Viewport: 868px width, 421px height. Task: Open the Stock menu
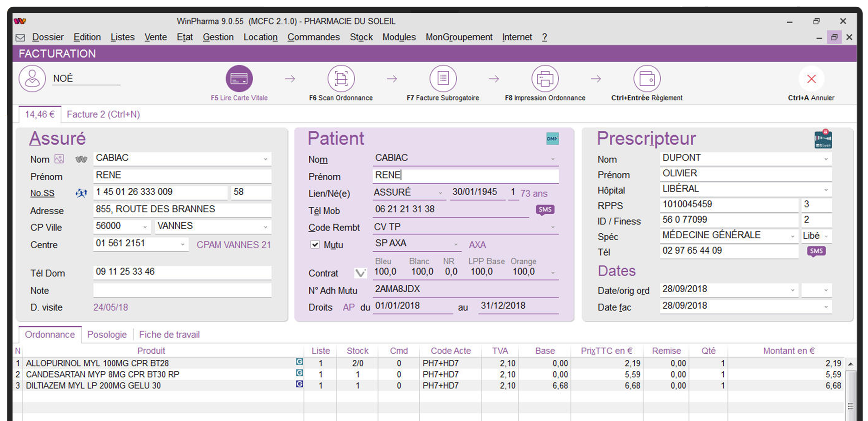[x=361, y=37]
